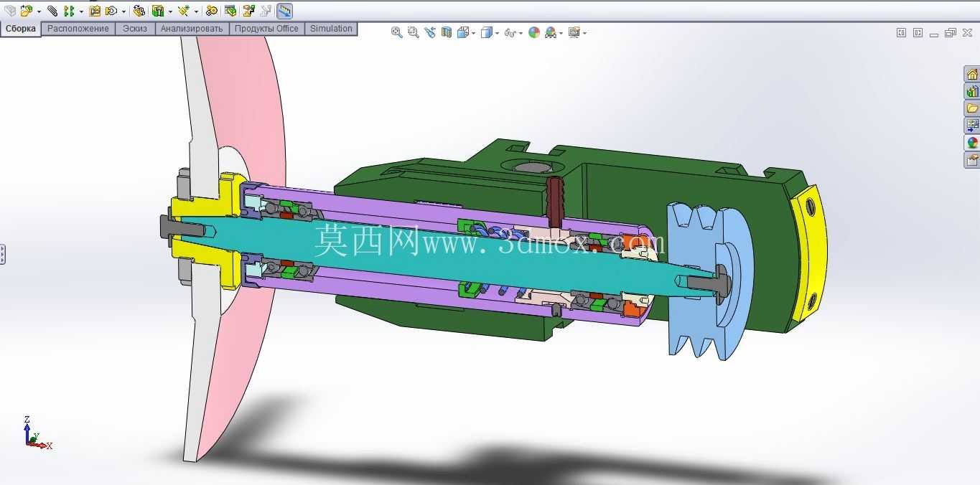Click the Reference Geometry icon
The image size is (980, 485).
click(x=184, y=11)
